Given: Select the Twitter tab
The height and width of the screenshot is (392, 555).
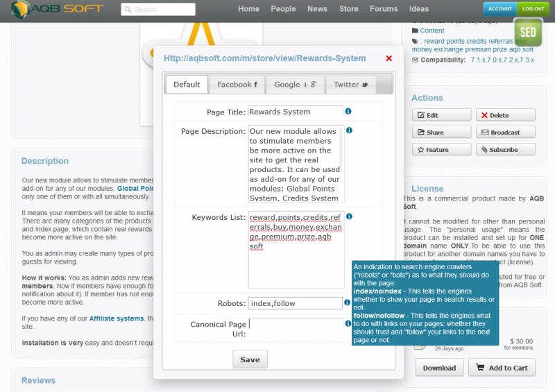Looking at the screenshot, I should point(350,85).
